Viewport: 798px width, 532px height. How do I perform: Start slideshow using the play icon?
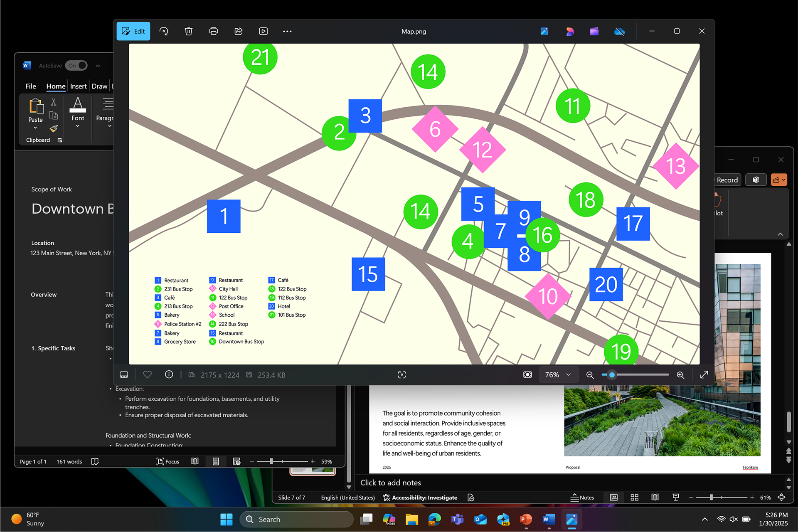pos(264,31)
